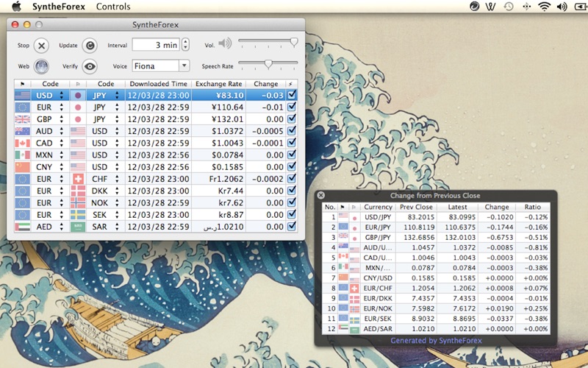
Task: Open the CNY currency code popup
Action: (49, 167)
